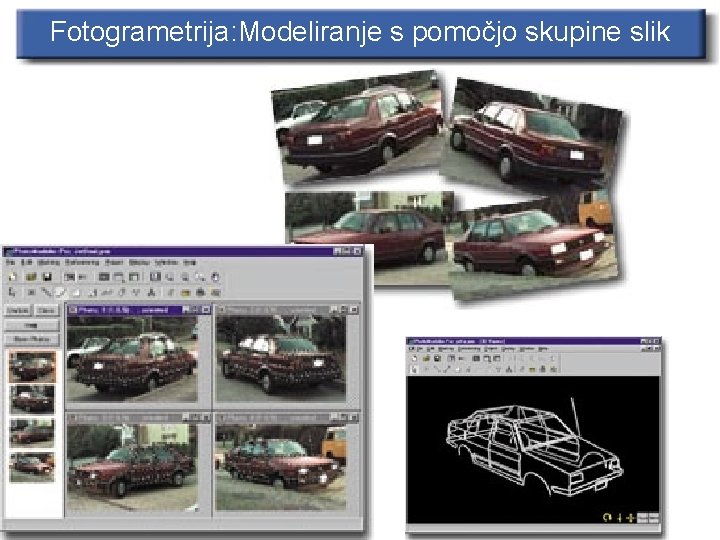The height and width of the screenshot is (540, 720).
Task: Click the Save icon in the 3D Viewer toolbar
Action: (437, 359)
